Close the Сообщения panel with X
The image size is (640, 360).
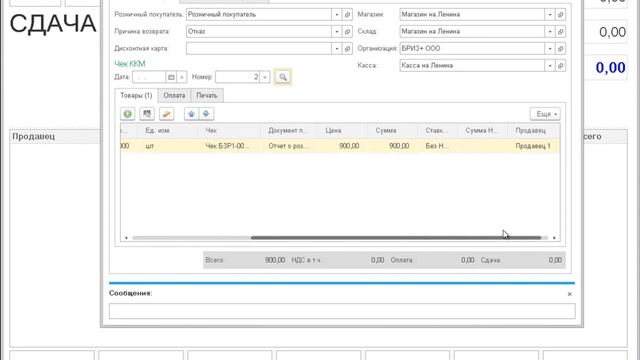[x=569, y=294]
